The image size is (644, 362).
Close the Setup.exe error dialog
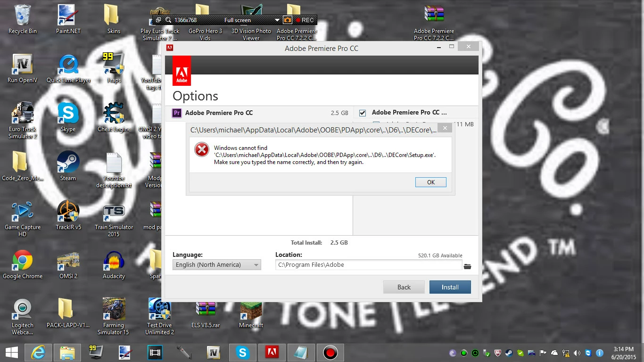pyautogui.click(x=444, y=128)
